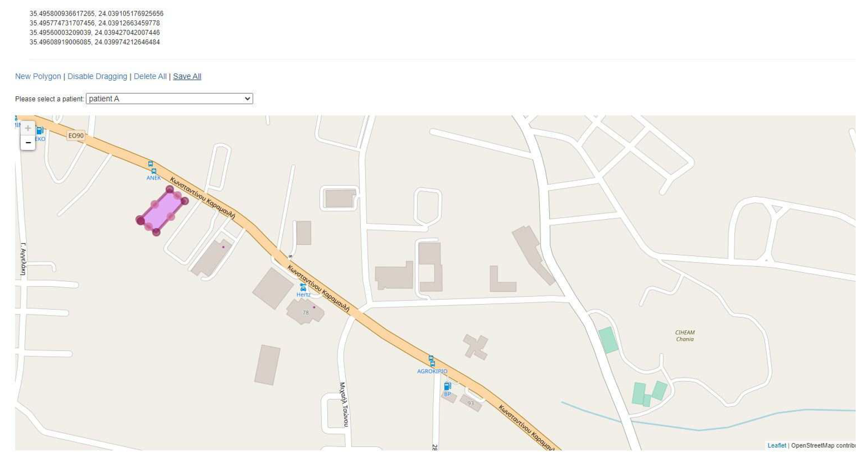868x462 pixels.
Task: Click the EKO gas station icon
Action: click(40, 131)
